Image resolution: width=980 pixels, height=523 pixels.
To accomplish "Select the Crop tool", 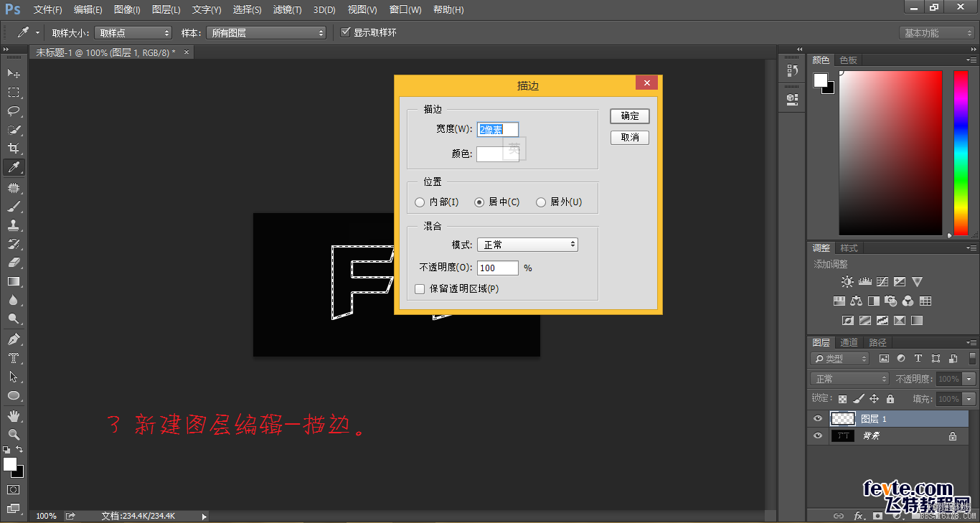I will point(13,149).
